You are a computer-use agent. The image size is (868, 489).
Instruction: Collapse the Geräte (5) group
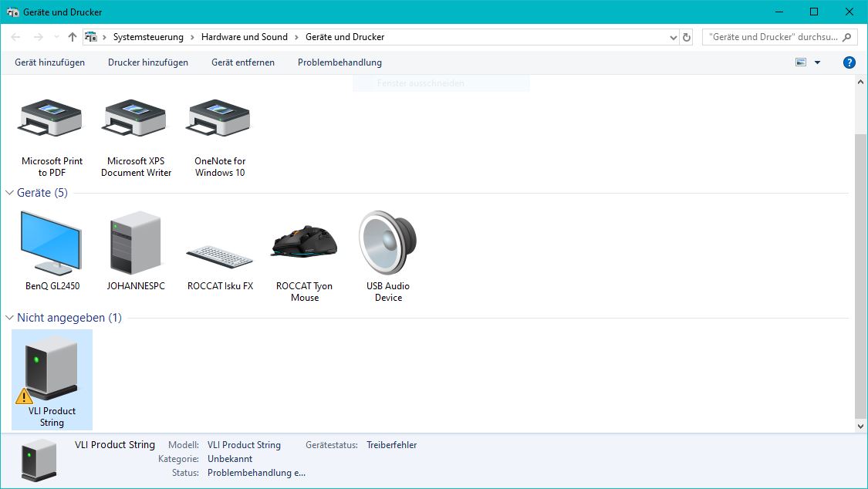pyautogui.click(x=9, y=193)
